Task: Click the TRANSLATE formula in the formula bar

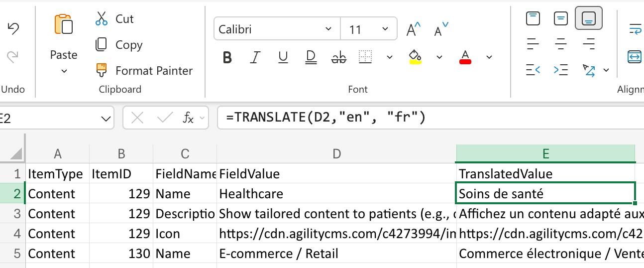Action: tap(325, 118)
